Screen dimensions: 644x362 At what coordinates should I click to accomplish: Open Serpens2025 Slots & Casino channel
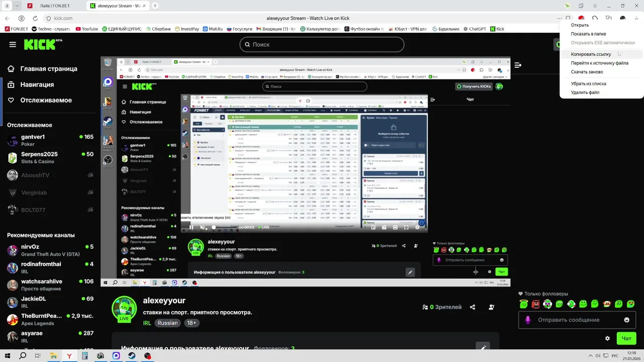tap(50, 158)
